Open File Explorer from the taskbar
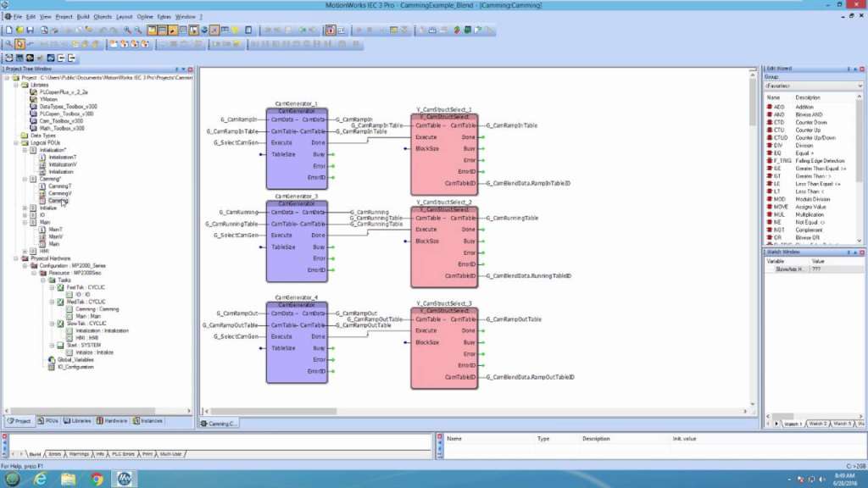The height and width of the screenshot is (488, 868). pos(68,480)
